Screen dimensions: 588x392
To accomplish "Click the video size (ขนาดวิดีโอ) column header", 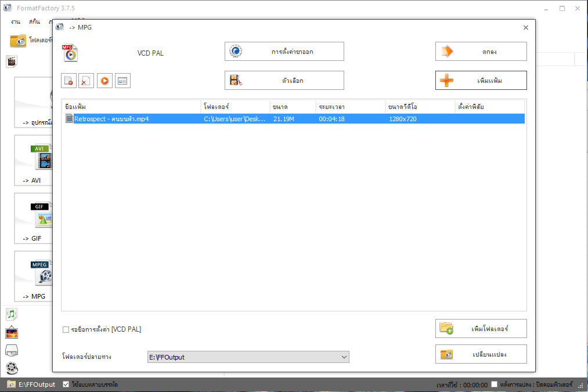I will [420, 107].
